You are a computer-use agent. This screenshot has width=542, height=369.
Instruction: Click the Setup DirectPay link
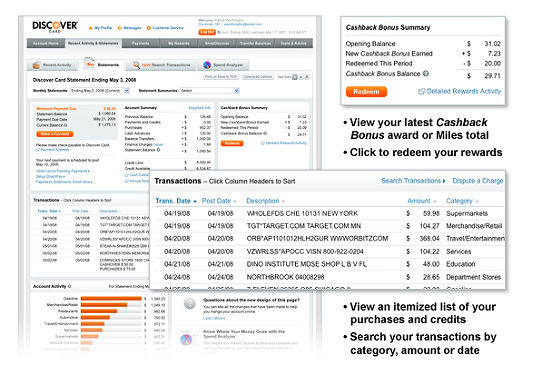50,177
